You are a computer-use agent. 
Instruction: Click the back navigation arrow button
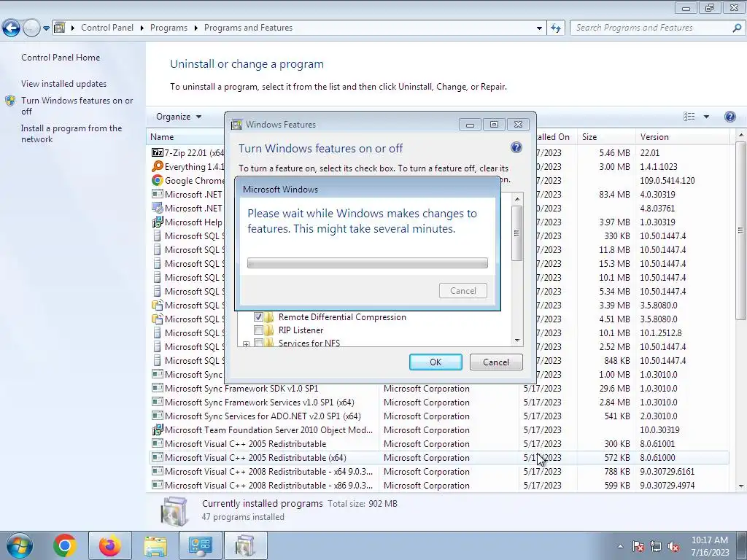tap(12, 28)
